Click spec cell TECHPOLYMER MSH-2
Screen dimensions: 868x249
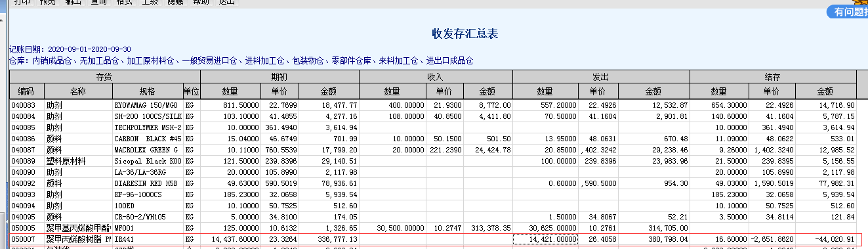pyautogui.click(x=148, y=127)
